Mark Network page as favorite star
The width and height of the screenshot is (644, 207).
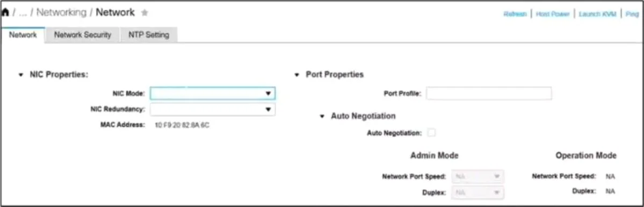144,13
